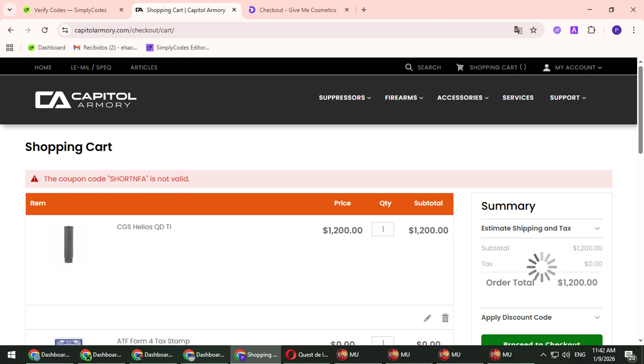Click the CGS Helios suppressor thumbnail

69,244
